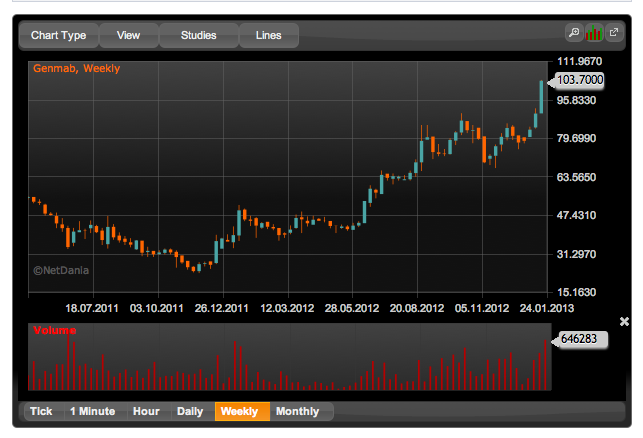This screenshot has width=643, height=438.
Task: Switch to Monthly interval
Action: 298,411
